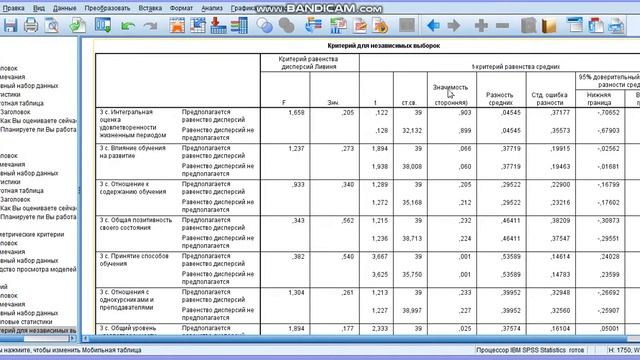
Task: Click left arrow of table pane scrollbar
Action: [85, 338]
